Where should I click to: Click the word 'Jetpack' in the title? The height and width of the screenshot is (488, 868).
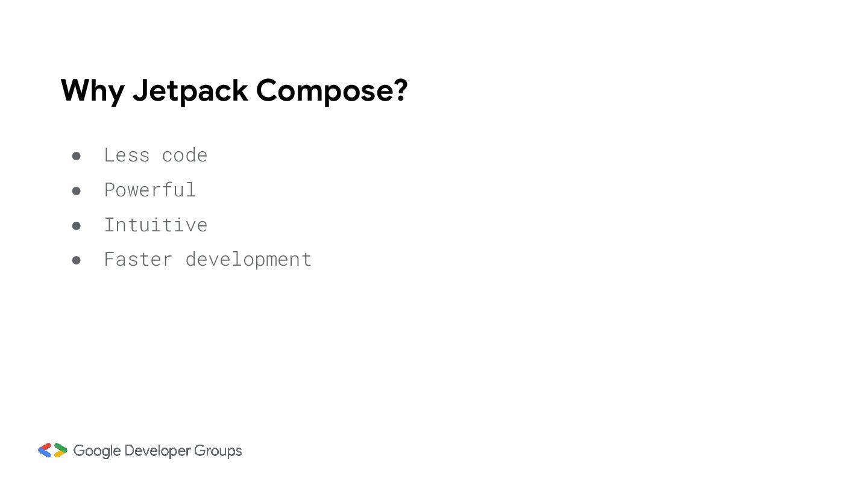click(x=190, y=91)
